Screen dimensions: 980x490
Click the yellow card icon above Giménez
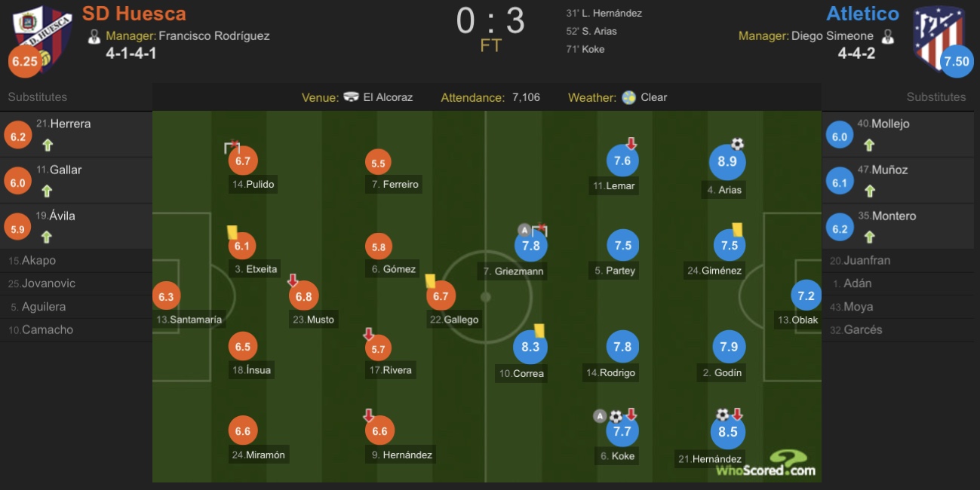point(738,229)
